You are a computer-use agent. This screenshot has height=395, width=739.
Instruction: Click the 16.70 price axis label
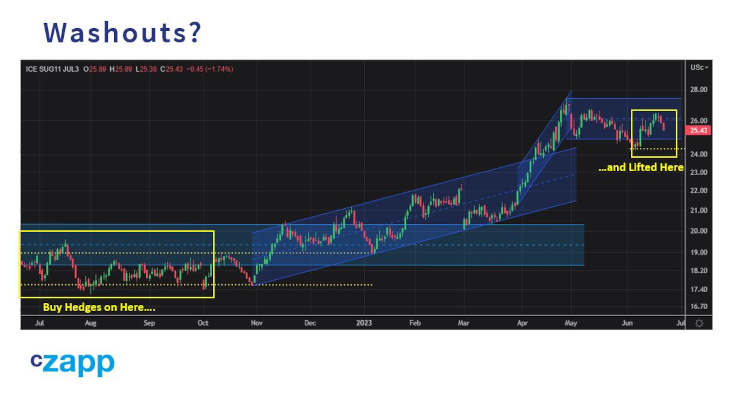[x=698, y=306]
